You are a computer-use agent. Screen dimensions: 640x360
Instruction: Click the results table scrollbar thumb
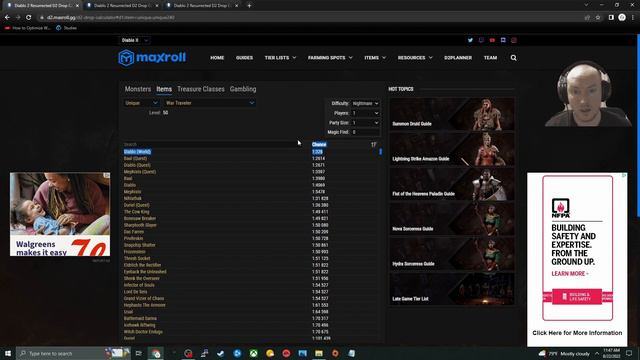coord(381,152)
